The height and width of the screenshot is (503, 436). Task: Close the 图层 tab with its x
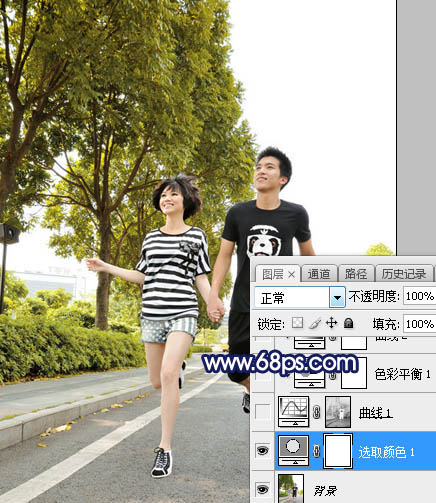click(291, 275)
